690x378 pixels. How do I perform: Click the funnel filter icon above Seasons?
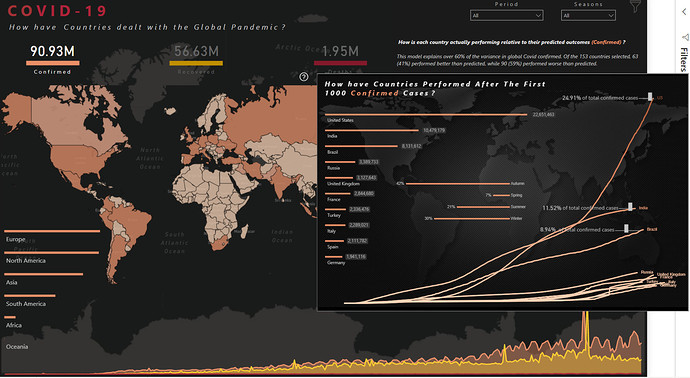tap(635, 6)
